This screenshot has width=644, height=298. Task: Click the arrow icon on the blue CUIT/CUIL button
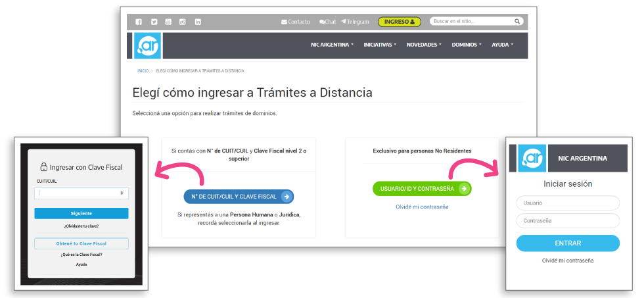(x=287, y=197)
